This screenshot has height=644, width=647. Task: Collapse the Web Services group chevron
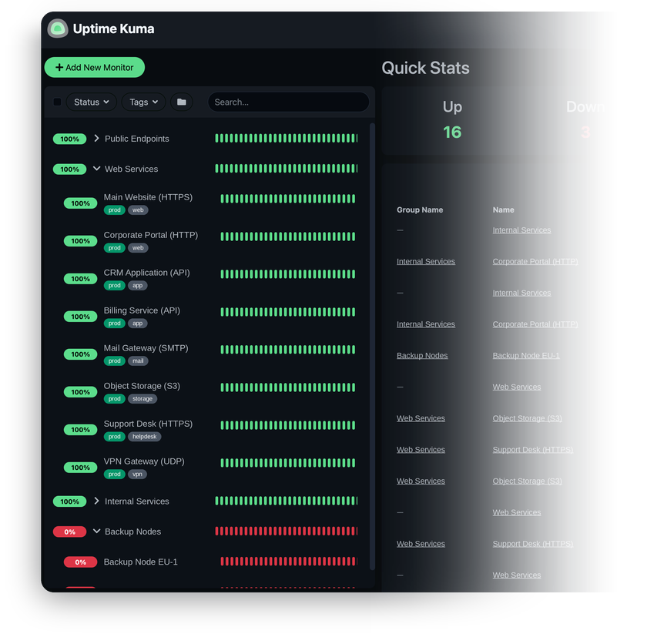click(x=96, y=169)
